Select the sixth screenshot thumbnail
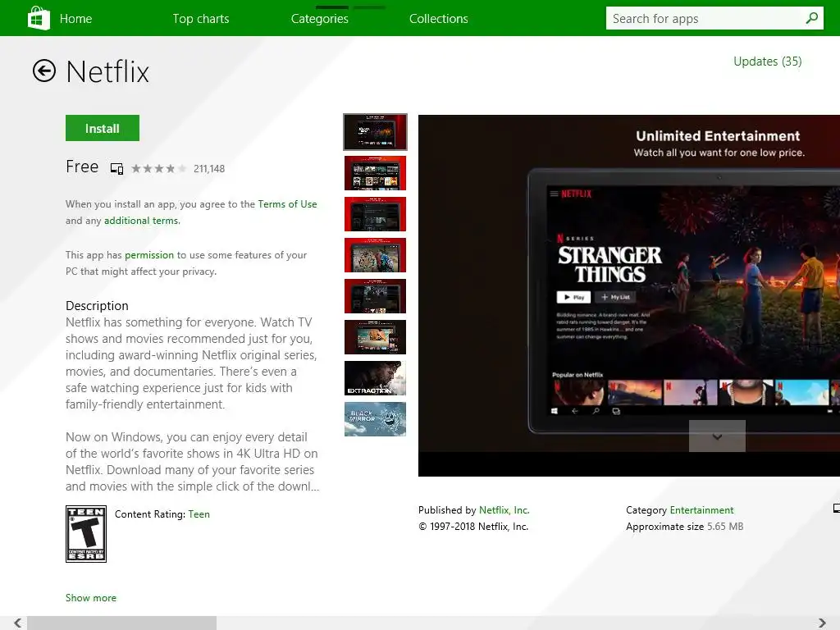 375,337
